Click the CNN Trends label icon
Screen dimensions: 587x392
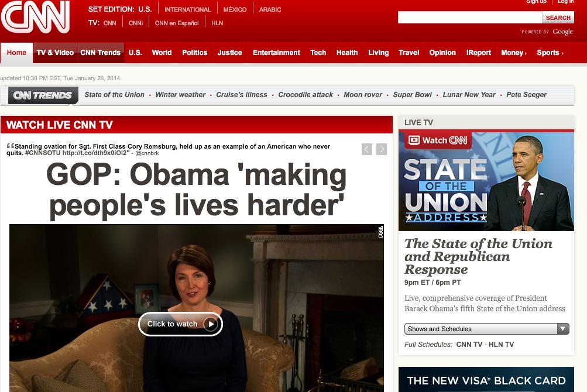(x=43, y=95)
